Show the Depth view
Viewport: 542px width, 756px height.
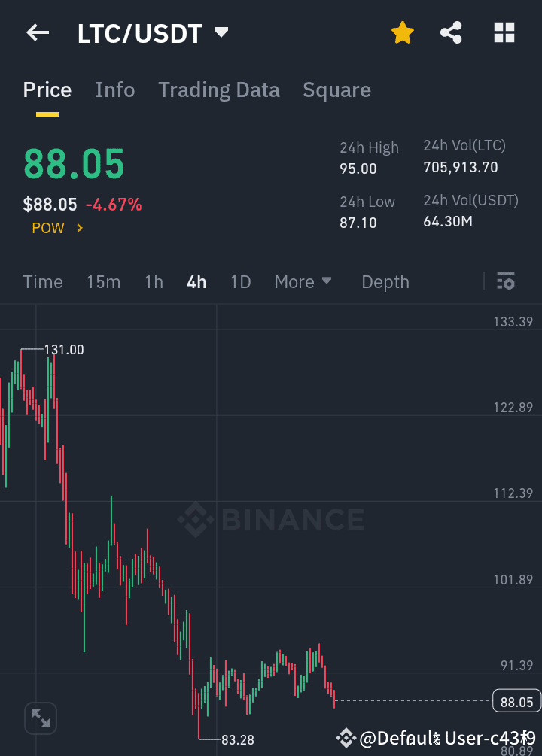click(x=385, y=281)
